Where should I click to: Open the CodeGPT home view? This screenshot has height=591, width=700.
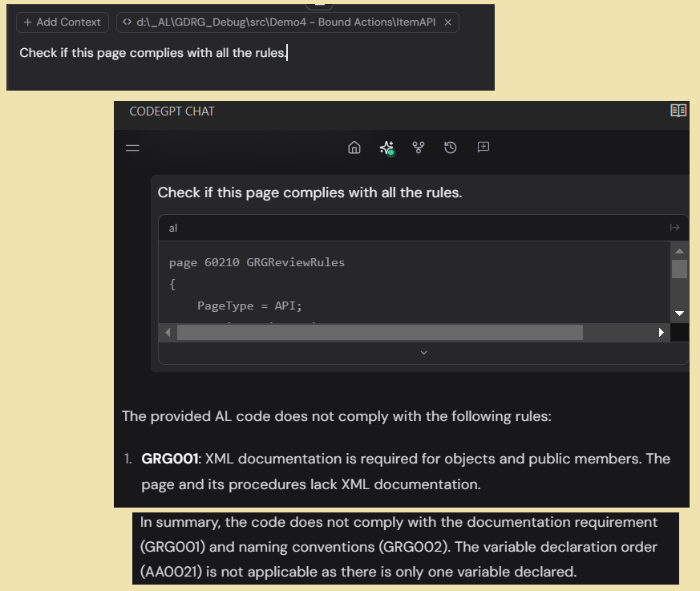pos(354,148)
